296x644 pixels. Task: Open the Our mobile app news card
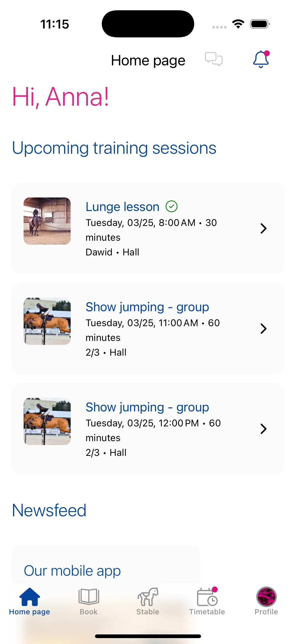(x=72, y=571)
